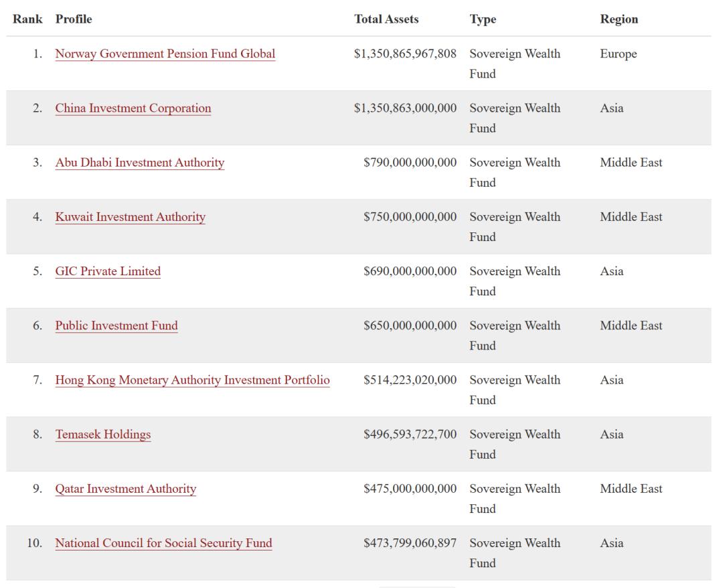Click the Rank column header
The image size is (723, 588).
click(x=27, y=19)
